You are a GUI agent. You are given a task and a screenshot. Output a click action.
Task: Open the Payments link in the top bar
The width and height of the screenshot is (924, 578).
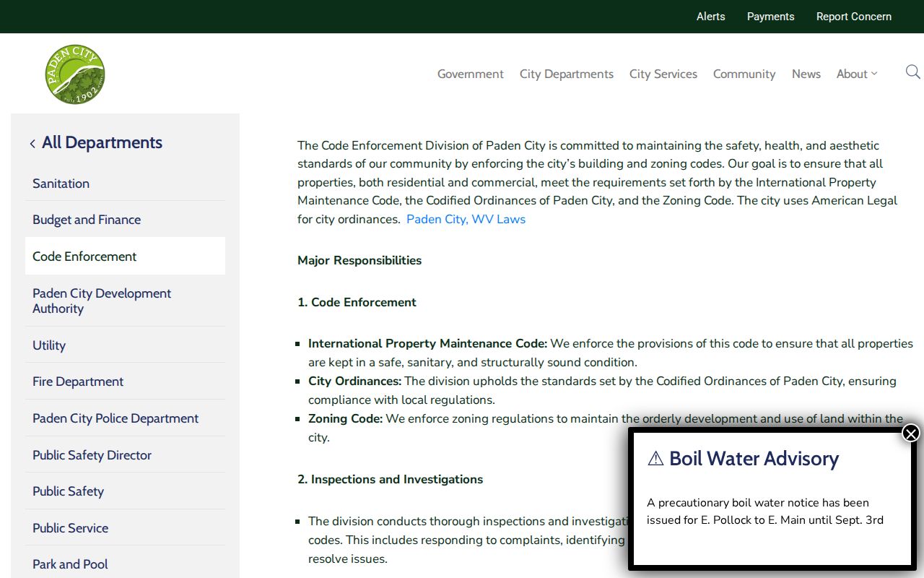coord(771,17)
